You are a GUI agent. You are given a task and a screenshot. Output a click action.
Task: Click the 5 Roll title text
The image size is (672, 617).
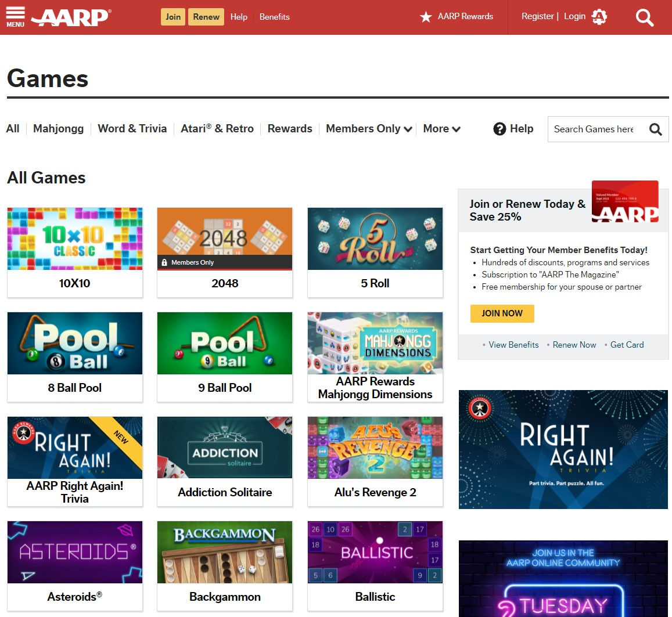click(x=375, y=283)
